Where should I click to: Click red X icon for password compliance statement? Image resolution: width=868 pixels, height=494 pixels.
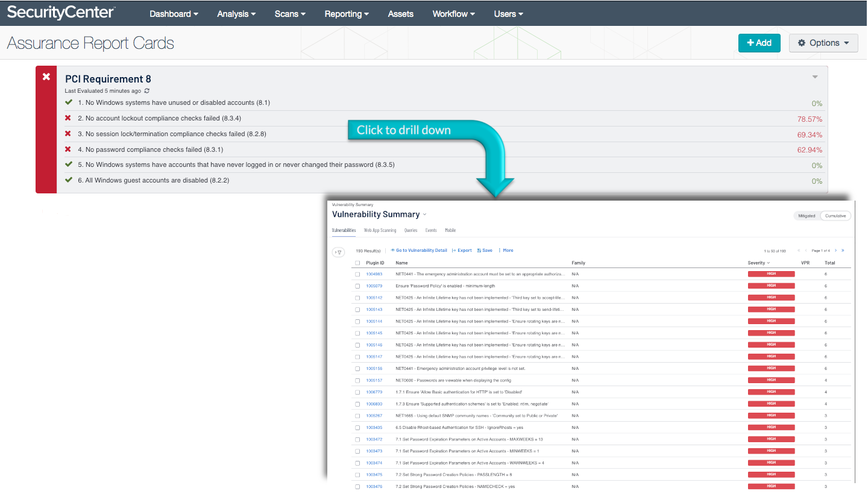pyautogui.click(x=68, y=149)
